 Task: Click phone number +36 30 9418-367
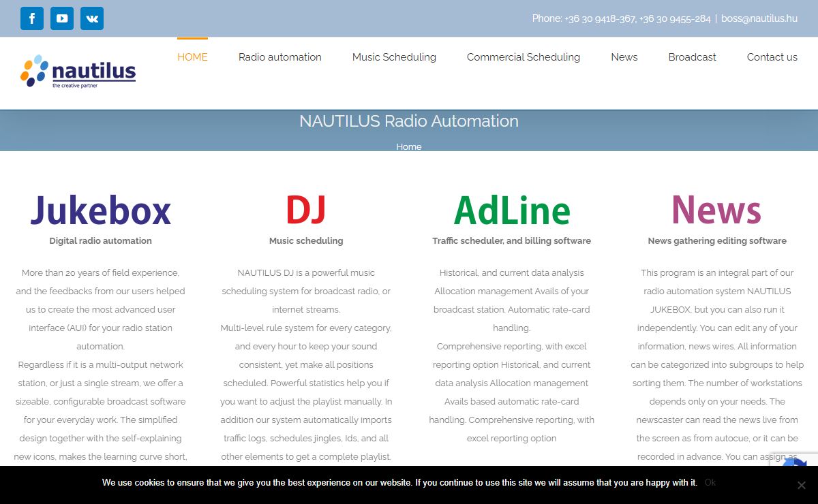coord(600,18)
